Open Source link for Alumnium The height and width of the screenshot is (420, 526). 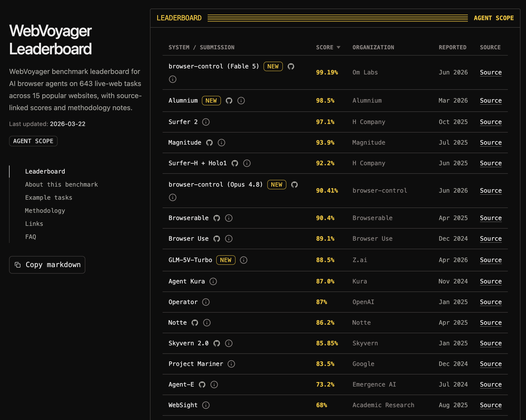point(491,101)
